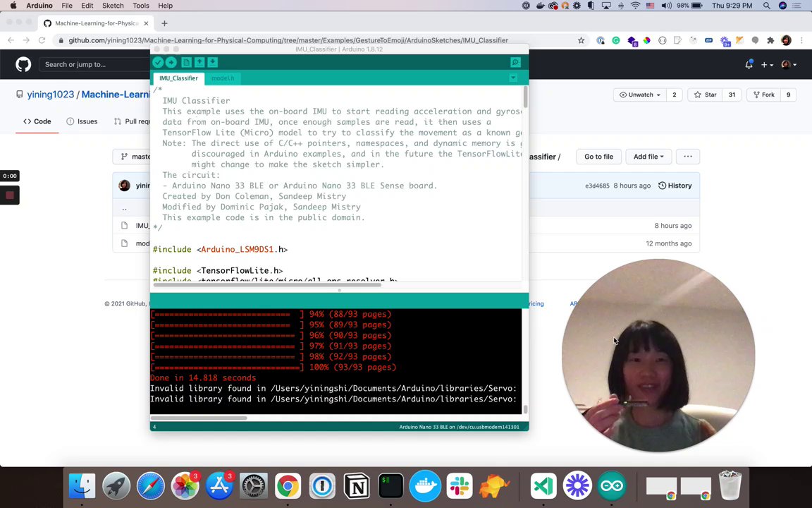
Task: Open Trash from the Dock
Action: [730, 485]
